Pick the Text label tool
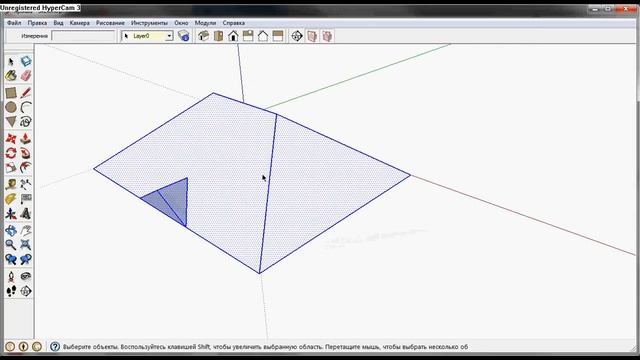This screenshot has width=640, height=360. 26,199
